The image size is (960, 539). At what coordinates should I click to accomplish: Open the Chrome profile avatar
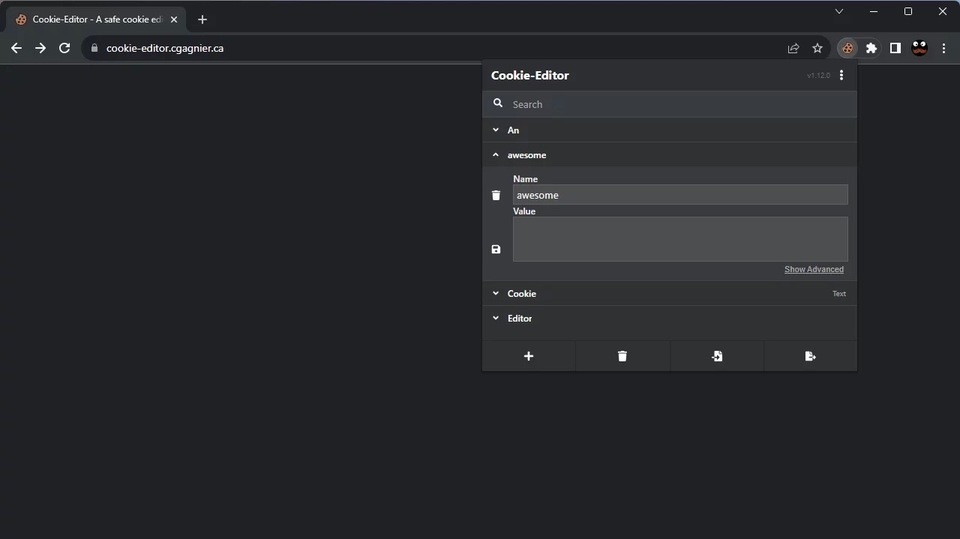coord(919,48)
